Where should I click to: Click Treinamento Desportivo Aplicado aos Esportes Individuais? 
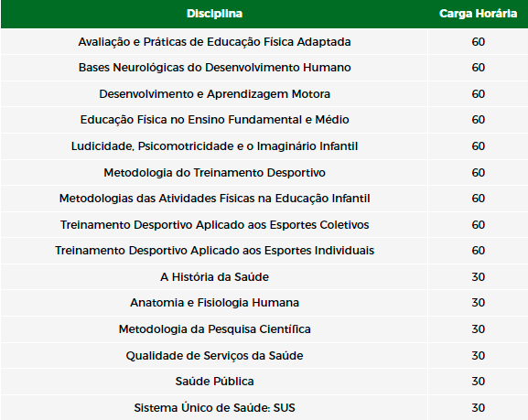click(x=214, y=251)
